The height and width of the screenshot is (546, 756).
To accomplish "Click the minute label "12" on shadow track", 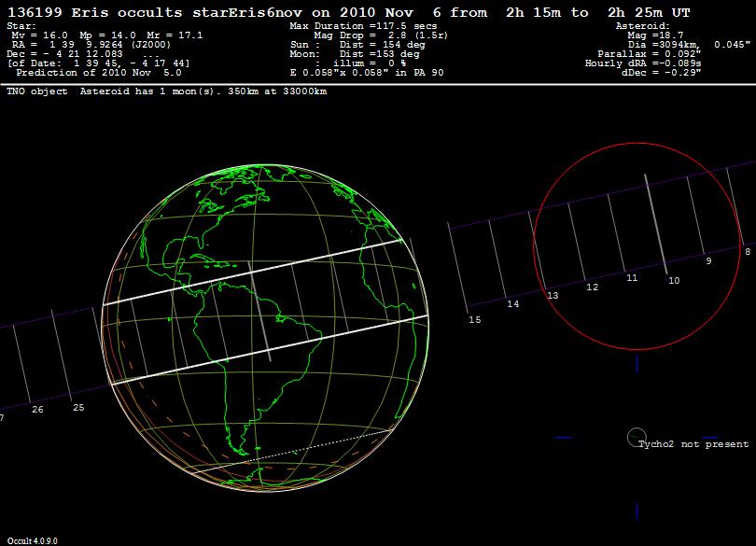I will pos(592,287).
